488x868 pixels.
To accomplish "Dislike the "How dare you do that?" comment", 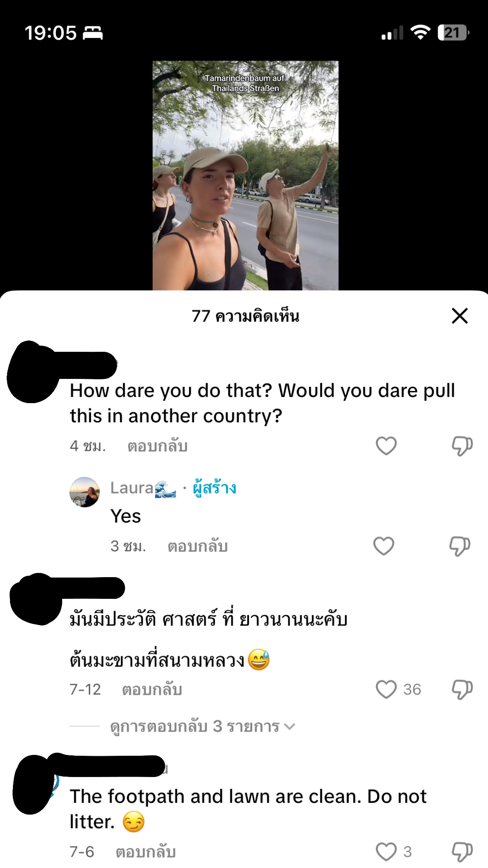I will [x=462, y=446].
